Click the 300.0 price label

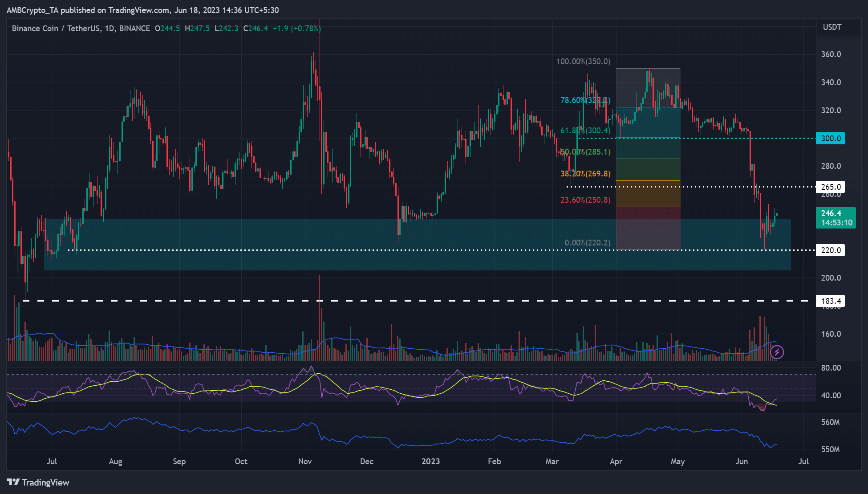[x=830, y=139]
